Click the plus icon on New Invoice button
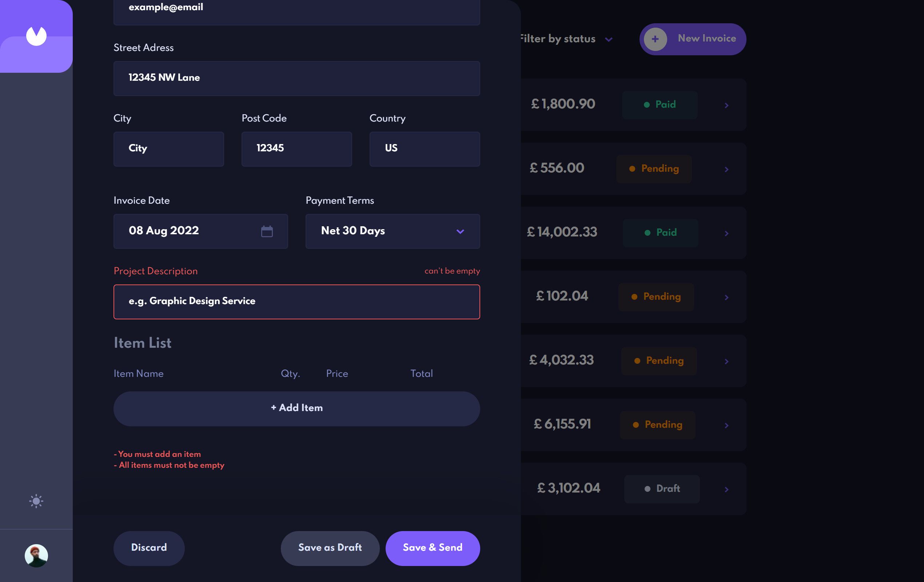Viewport: 924px width, 582px height. point(656,38)
